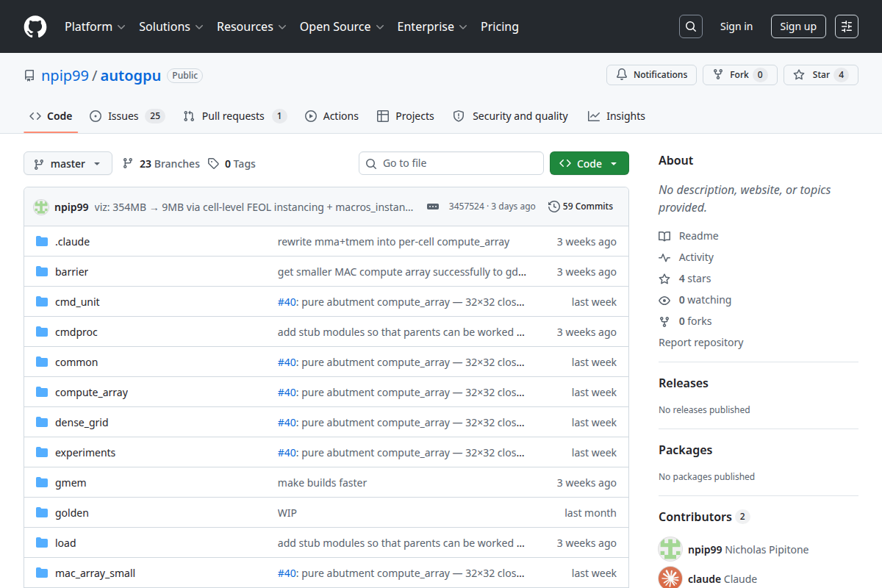Open the Projects tab
Viewport: 882px width, 588px height.
point(406,116)
